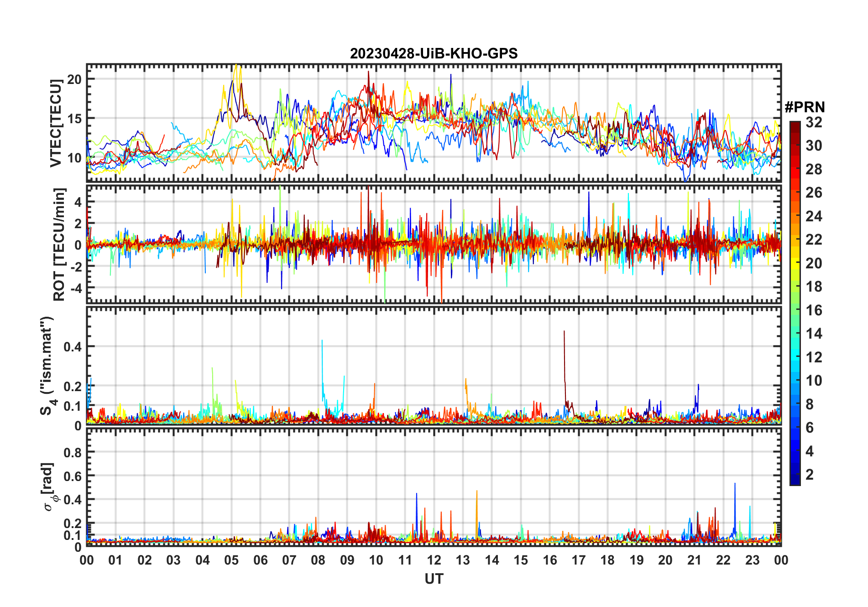Click the "14" label on the PRN colorbar
Screen dimensions: 868x607
[x=814, y=334]
